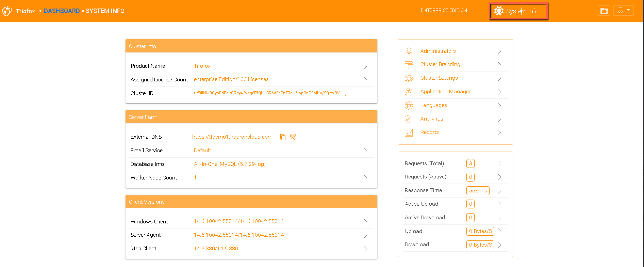The image size is (644, 267).
Task: Click chevron next to Cluster Branding
Action: 499,65
